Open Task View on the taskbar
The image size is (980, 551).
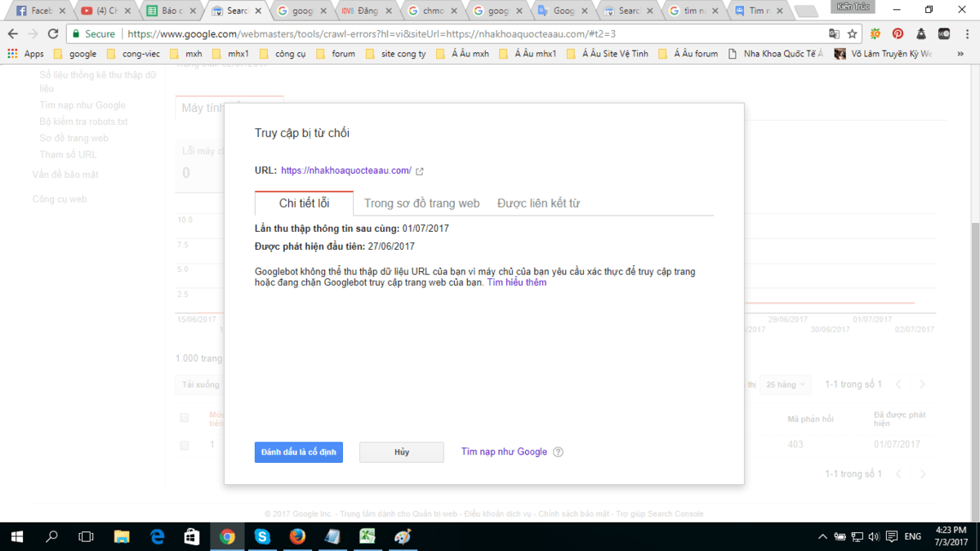pos(86,536)
